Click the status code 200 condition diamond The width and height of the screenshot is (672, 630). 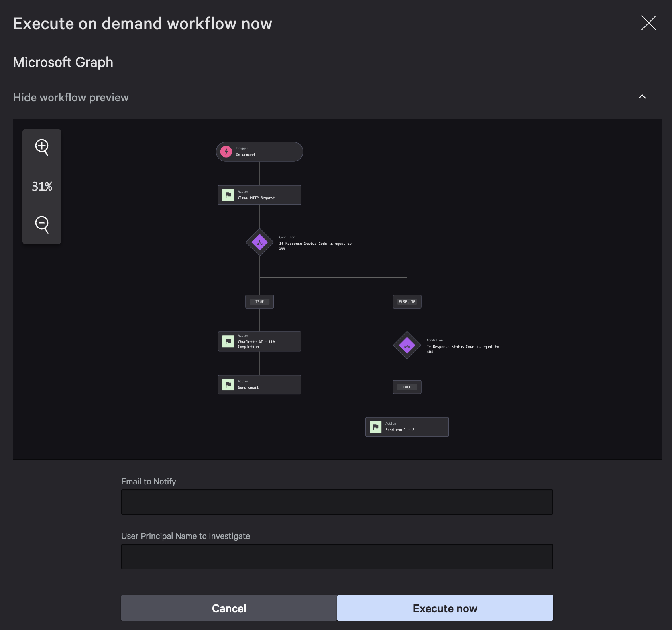pos(259,242)
